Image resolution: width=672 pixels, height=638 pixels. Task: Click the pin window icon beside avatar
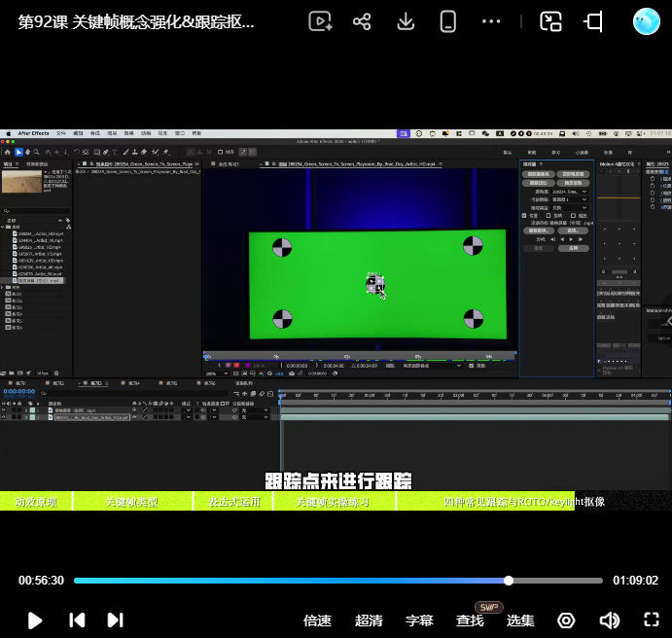pos(593,21)
